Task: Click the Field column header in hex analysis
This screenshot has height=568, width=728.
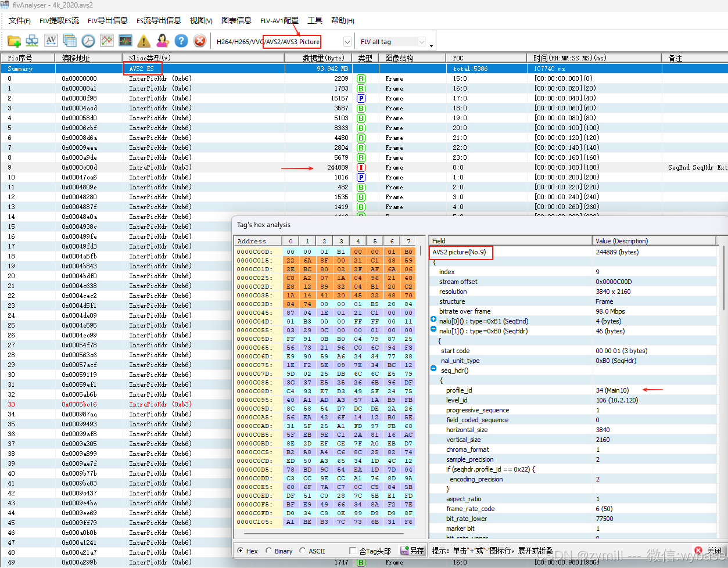Action: pos(510,241)
